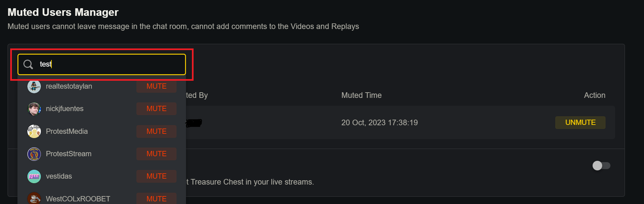Screen dimensions: 644x204
Task: Click the Muted Time column header
Action: click(361, 95)
